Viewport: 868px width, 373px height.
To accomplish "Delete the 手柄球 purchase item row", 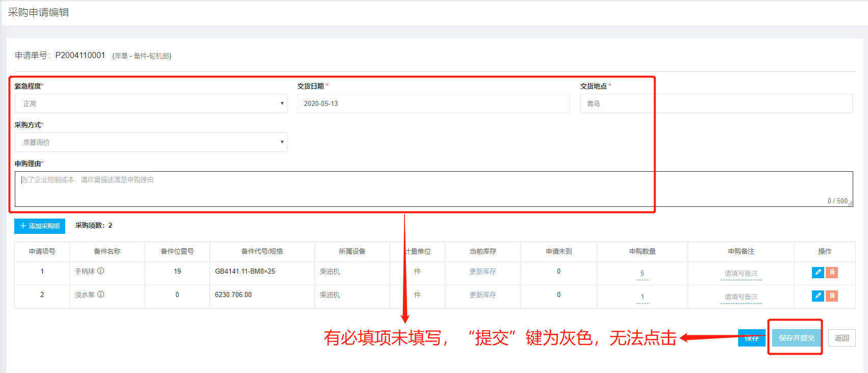I will click(x=832, y=272).
